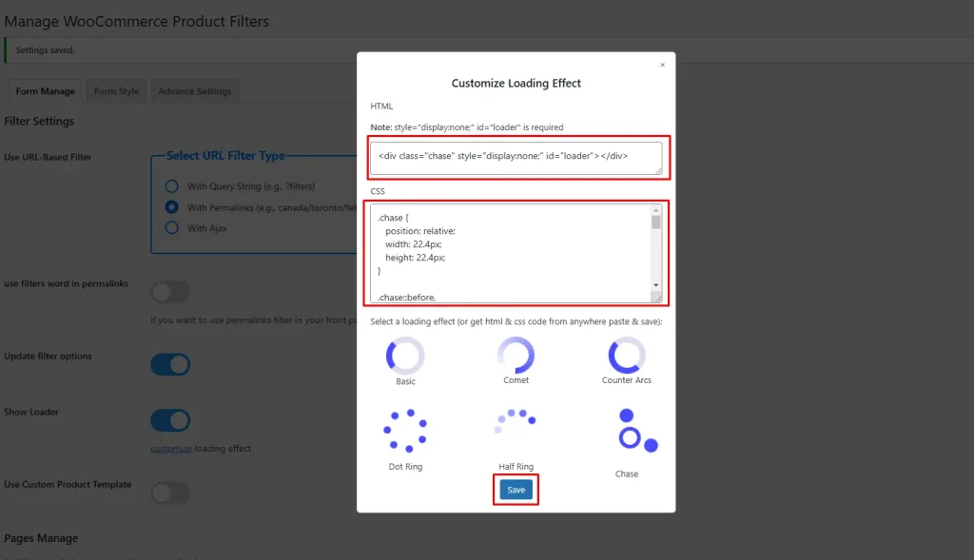Click the Chase label text
Screen dimensions: 974x560
[626, 473]
